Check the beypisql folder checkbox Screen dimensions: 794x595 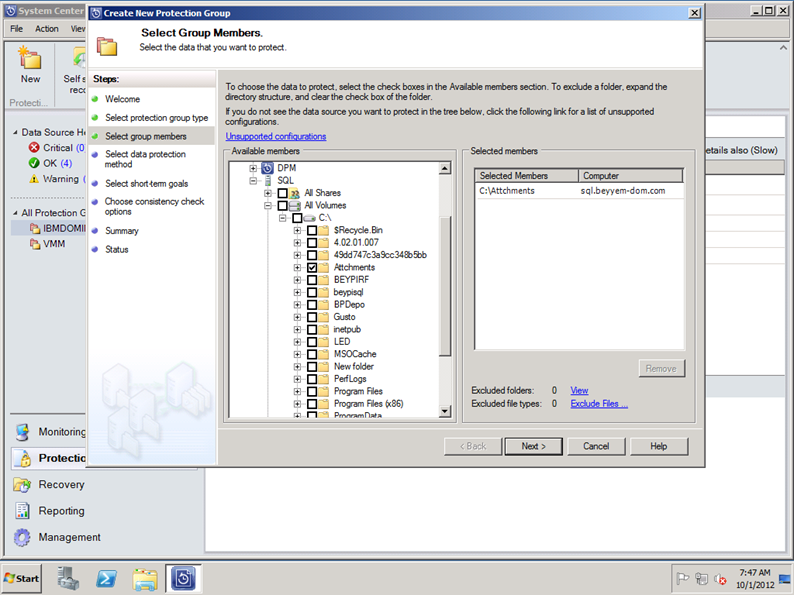click(x=312, y=292)
